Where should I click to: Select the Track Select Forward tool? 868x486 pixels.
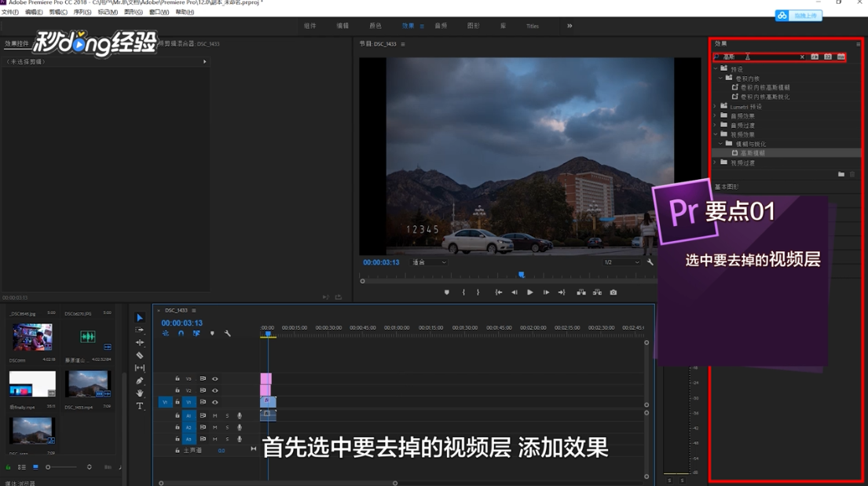click(x=140, y=330)
